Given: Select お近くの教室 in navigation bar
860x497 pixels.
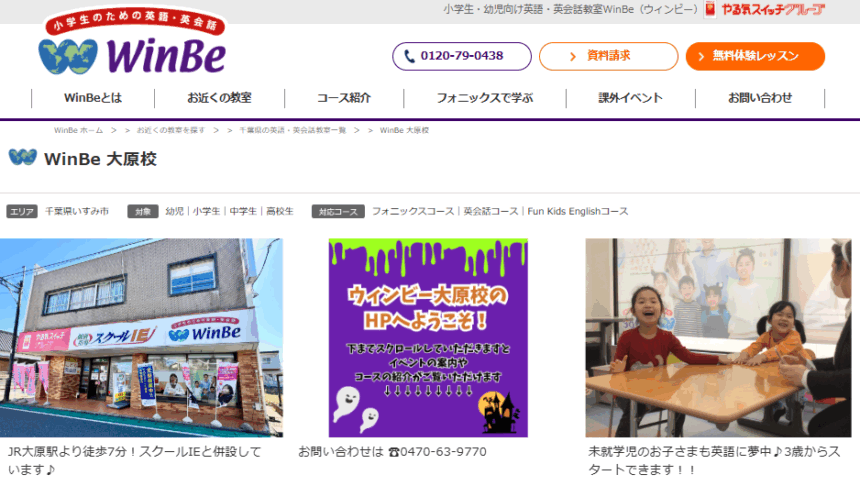Looking at the screenshot, I should [219, 98].
